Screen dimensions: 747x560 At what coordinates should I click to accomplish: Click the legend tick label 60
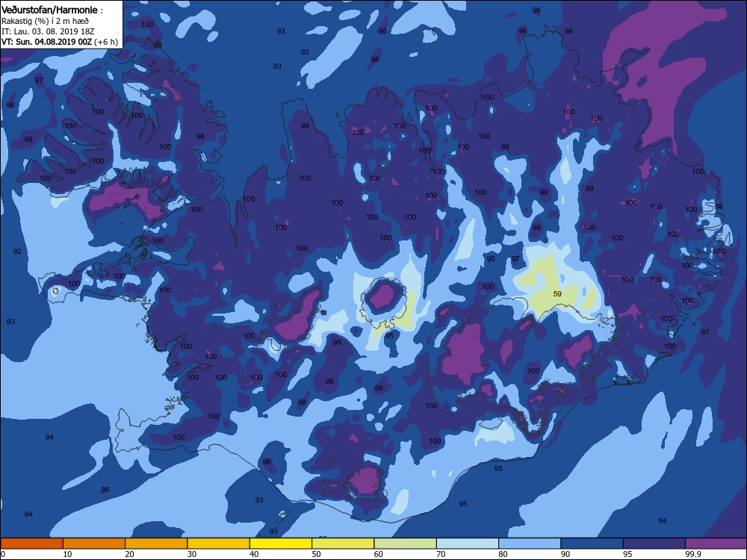point(379,554)
